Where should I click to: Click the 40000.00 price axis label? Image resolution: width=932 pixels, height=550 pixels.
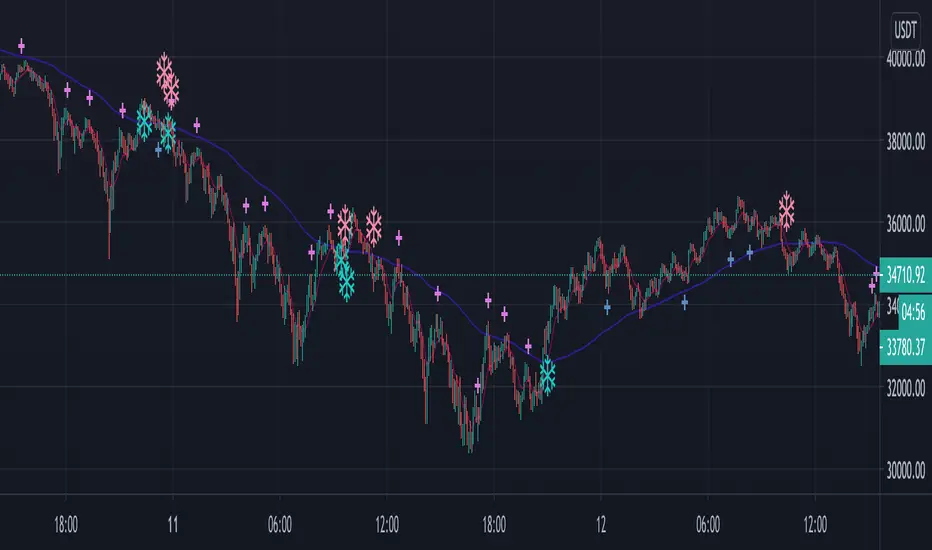905,58
